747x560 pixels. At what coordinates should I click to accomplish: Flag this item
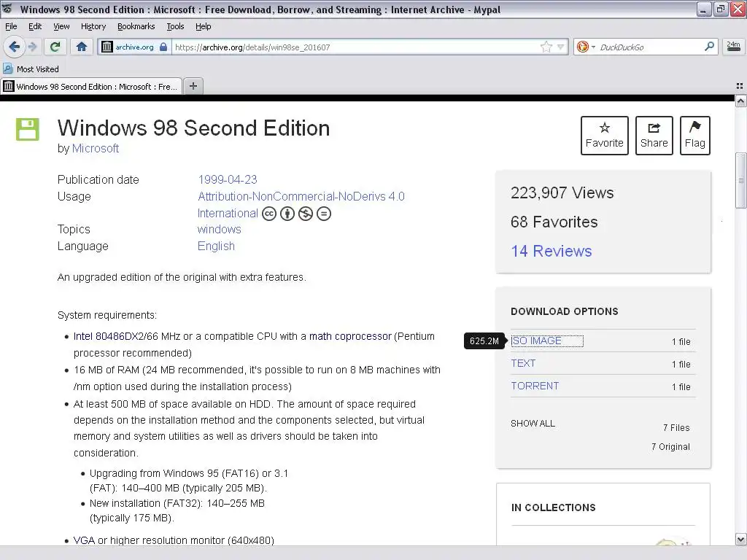[695, 135]
